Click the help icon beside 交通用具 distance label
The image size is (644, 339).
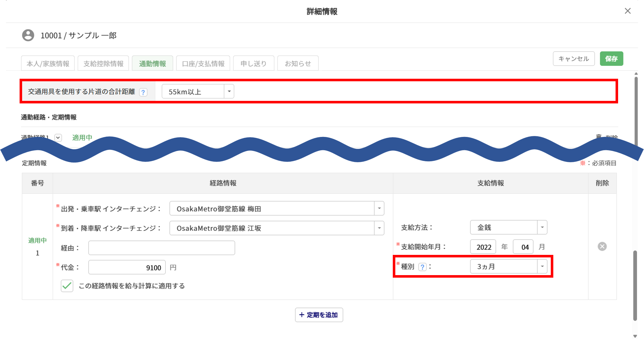click(143, 92)
